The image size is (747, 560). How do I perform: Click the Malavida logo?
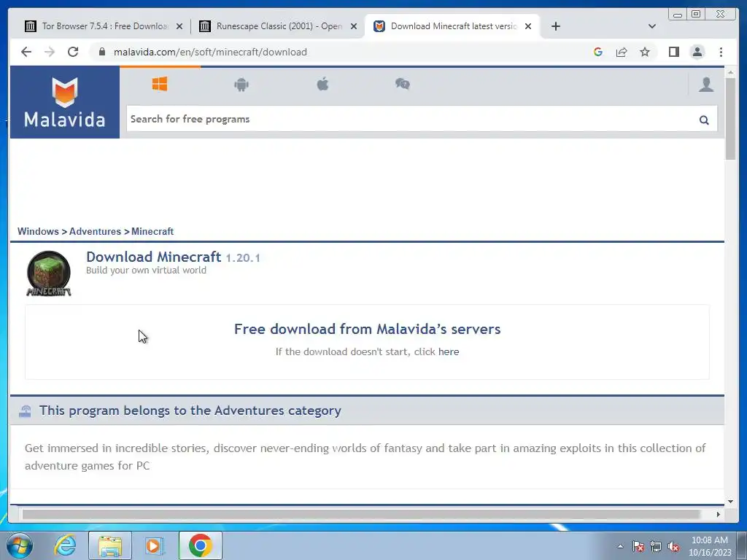point(65,102)
